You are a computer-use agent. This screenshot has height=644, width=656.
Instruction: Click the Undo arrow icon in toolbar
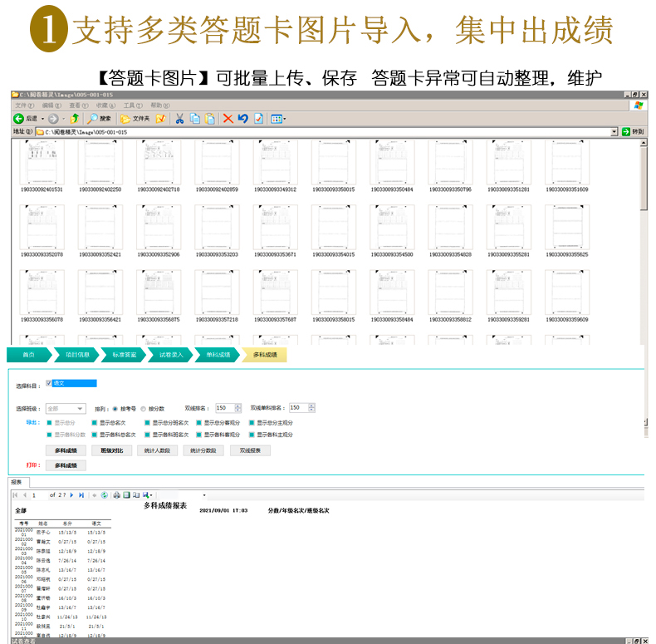242,119
